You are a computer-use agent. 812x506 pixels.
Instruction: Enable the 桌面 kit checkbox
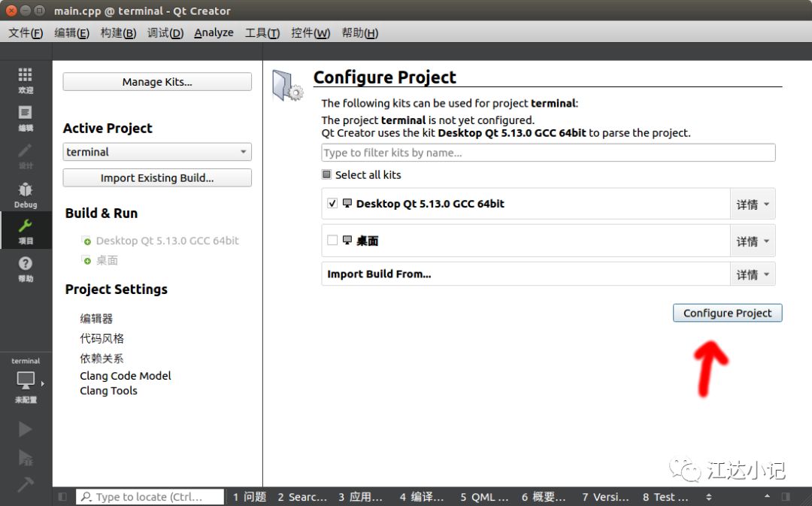332,241
